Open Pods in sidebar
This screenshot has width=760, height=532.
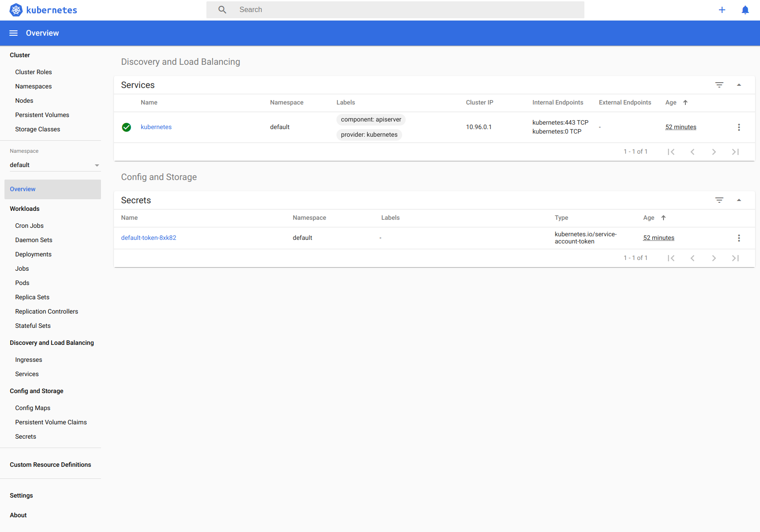tap(22, 283)
